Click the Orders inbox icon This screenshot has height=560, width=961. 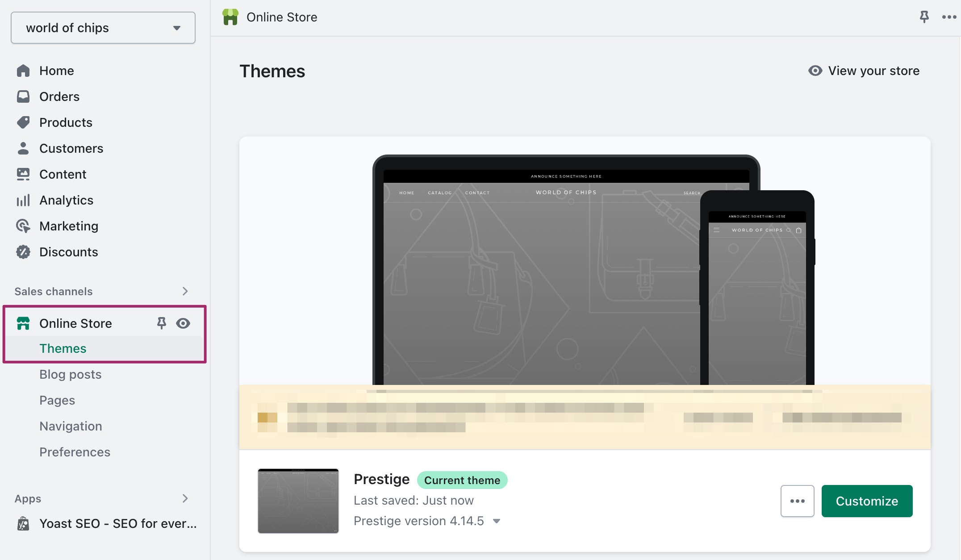tap(23, 96)
